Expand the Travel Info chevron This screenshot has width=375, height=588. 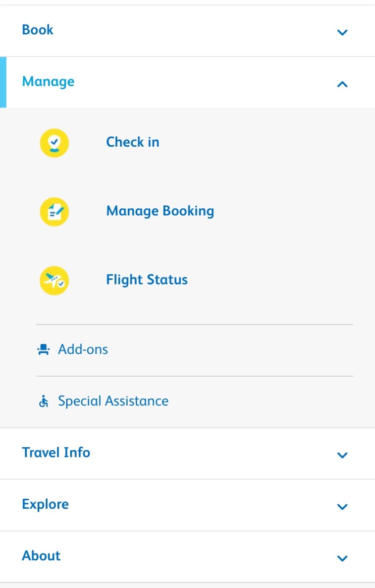click(x=342, y=455)
